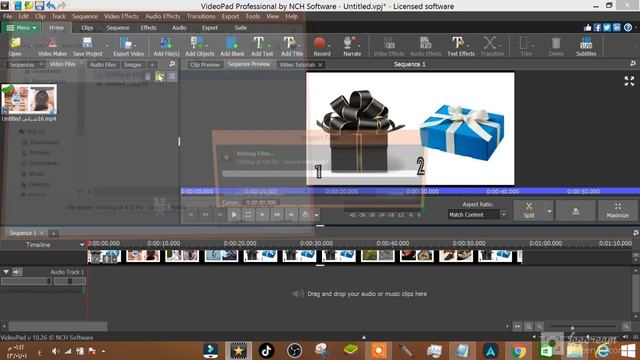The height and width of the screenshot is (360, 640).
Task: Click the Export Video icon
Action: pos(128,46)
